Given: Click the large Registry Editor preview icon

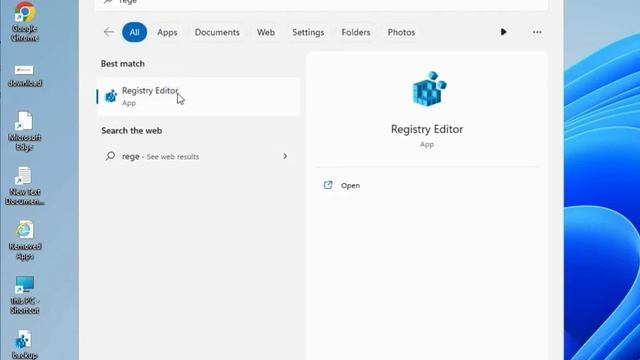Looking at the screenshot, I should (429, 89).
